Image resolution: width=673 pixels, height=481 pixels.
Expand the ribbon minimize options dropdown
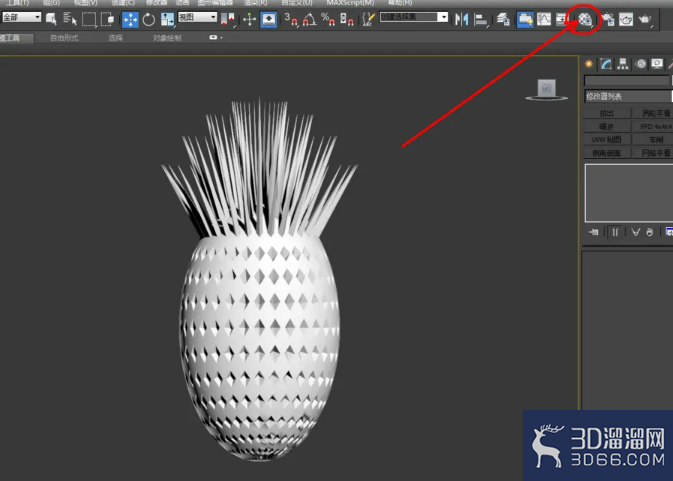216,38
